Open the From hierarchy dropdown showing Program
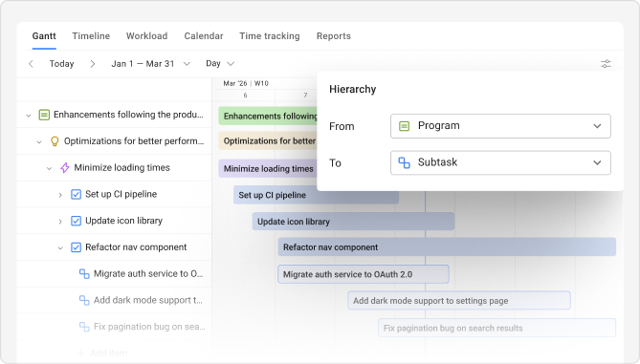The height and width of the screenshot is (364, 640). pos(500,126)
